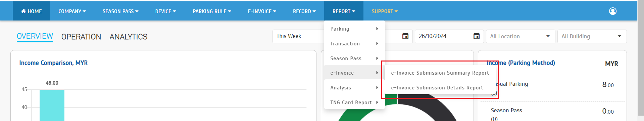Expand the Parking submenu arrow
This screenshot has height=121, width=644.
point(377,29)
